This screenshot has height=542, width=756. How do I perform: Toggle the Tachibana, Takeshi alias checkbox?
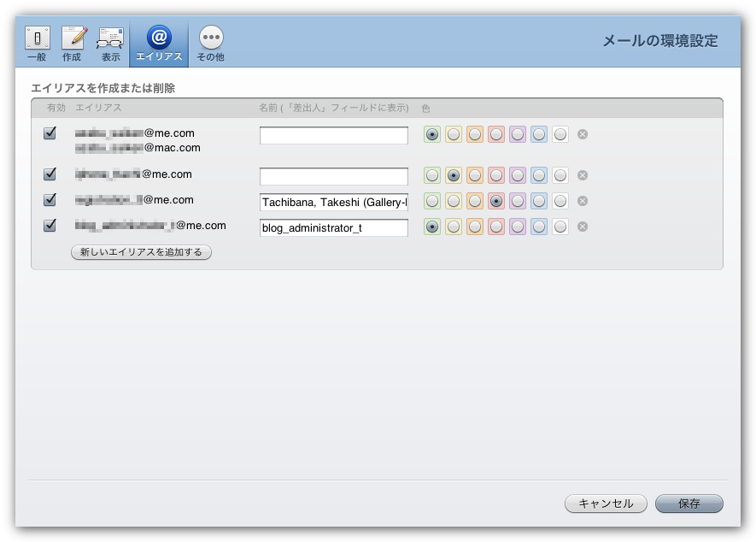(50, 200)
